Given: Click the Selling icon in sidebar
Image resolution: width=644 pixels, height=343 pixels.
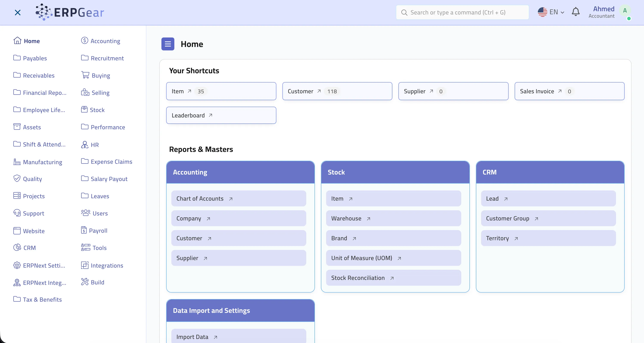Looking at the screenshot, I should click(x=85, y=92).
